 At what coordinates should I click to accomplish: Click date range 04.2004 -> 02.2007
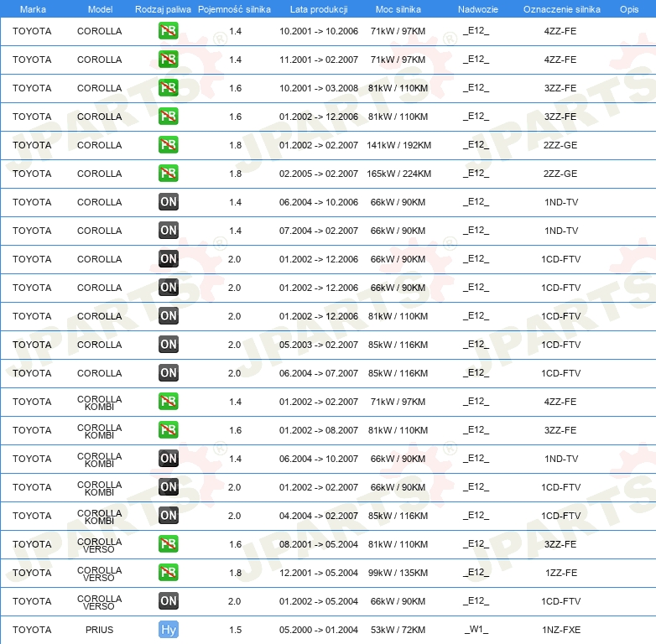[319, 516]
